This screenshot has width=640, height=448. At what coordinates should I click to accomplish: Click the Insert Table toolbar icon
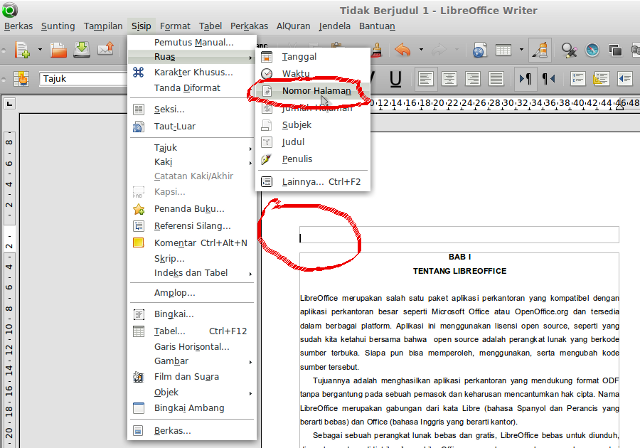tap(503, 50)
